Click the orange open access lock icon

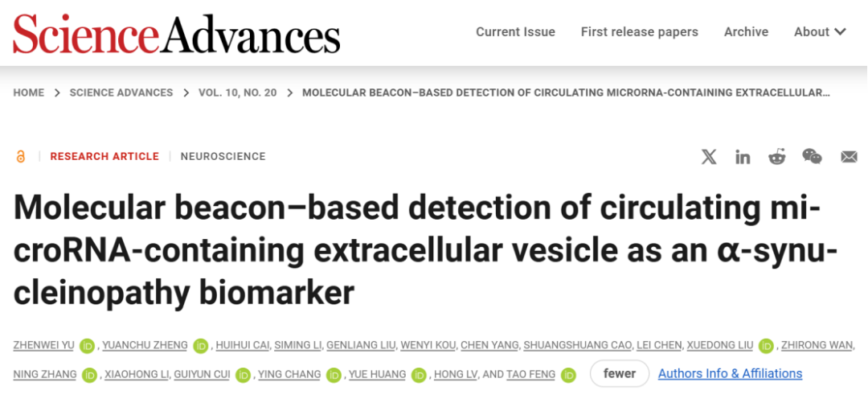(21, 157)
